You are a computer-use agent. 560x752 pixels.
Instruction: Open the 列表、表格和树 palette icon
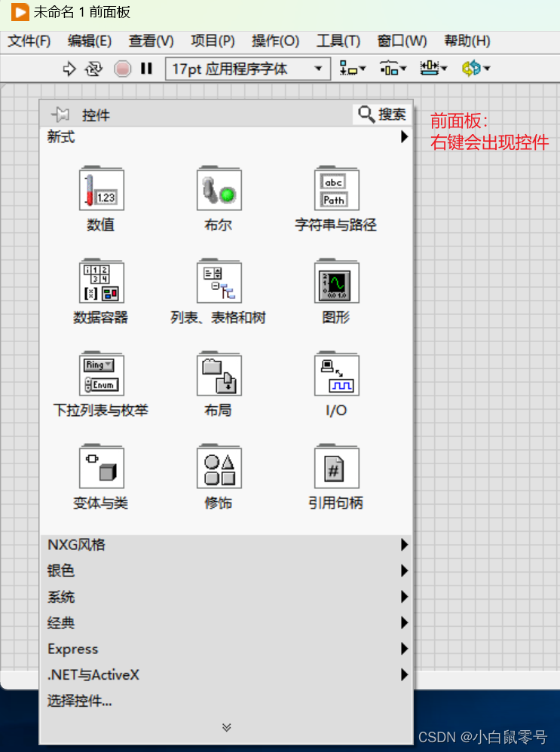pos(219,281)
